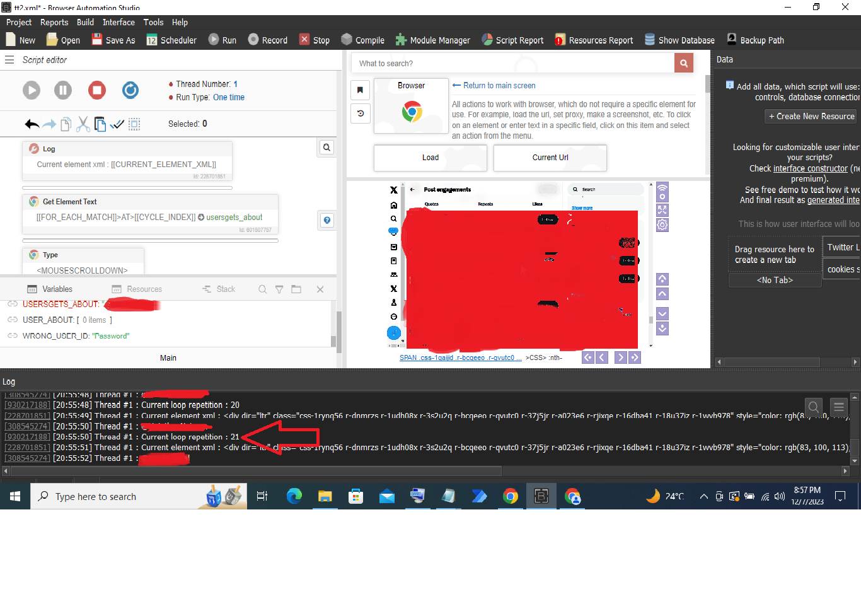Toggle the select-all double checkmark icon
The height and width of the screenshot is (616, 861).
pyautogui.click(x=117, y=124)
